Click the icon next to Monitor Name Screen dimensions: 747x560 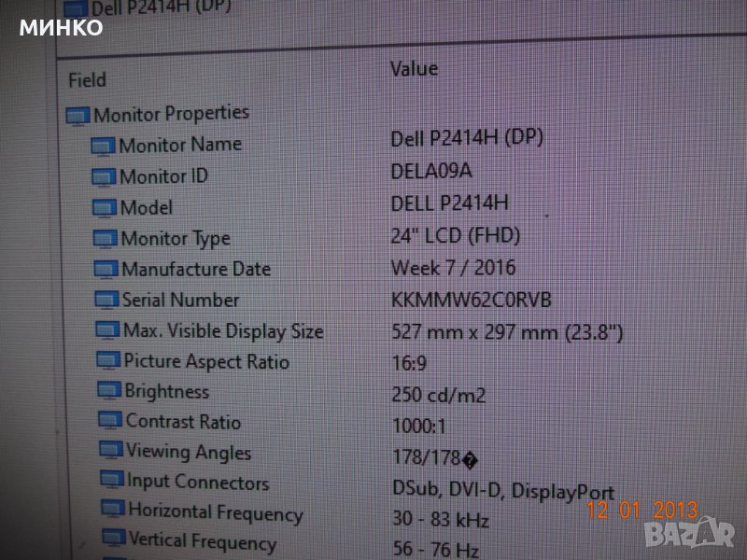[103, 147]
